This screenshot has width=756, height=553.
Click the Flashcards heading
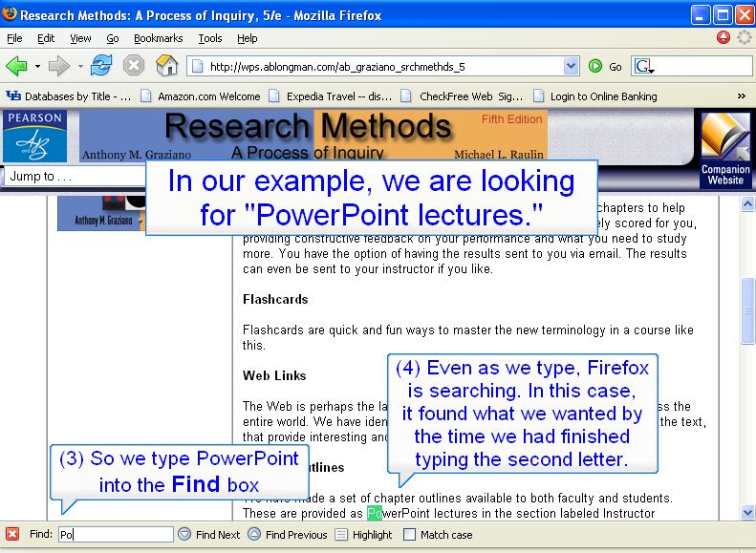[x=275, y=299]
